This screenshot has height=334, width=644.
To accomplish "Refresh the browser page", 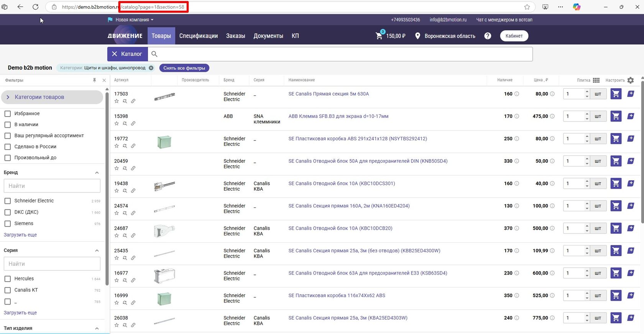I will coord(35,7).
